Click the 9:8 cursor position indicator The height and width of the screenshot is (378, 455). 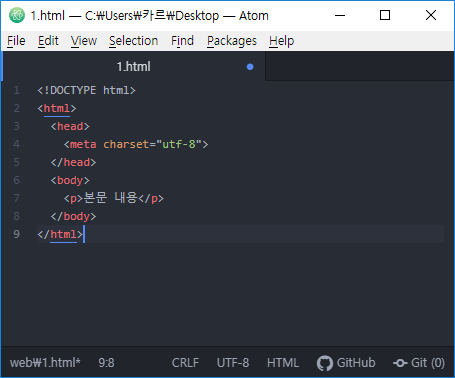(x=106, y=362)
